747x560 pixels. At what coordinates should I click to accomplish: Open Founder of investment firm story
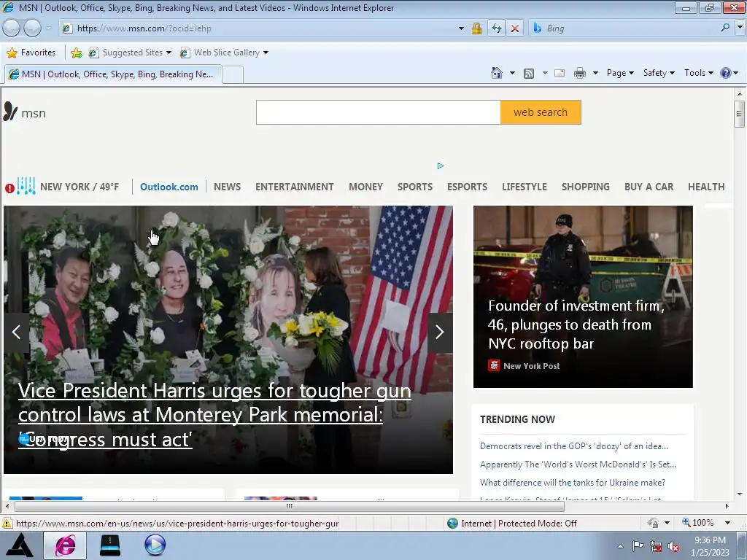pos(576,324)
